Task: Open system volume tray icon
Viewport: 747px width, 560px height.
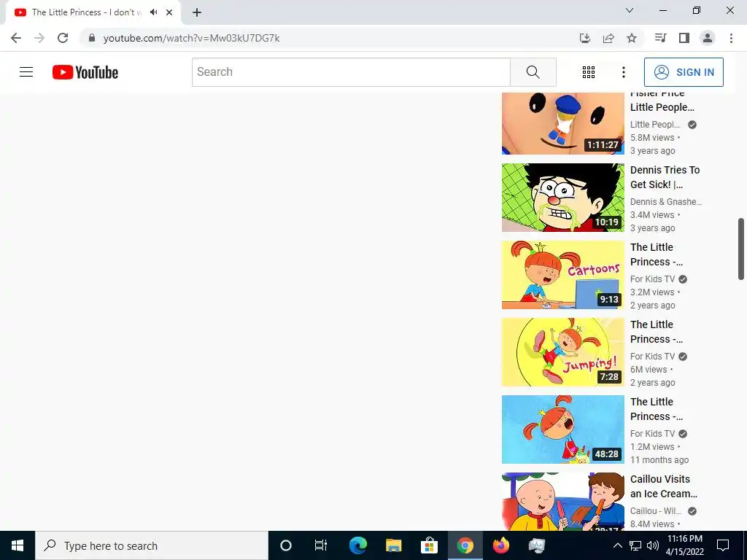Action: [653, 545]
